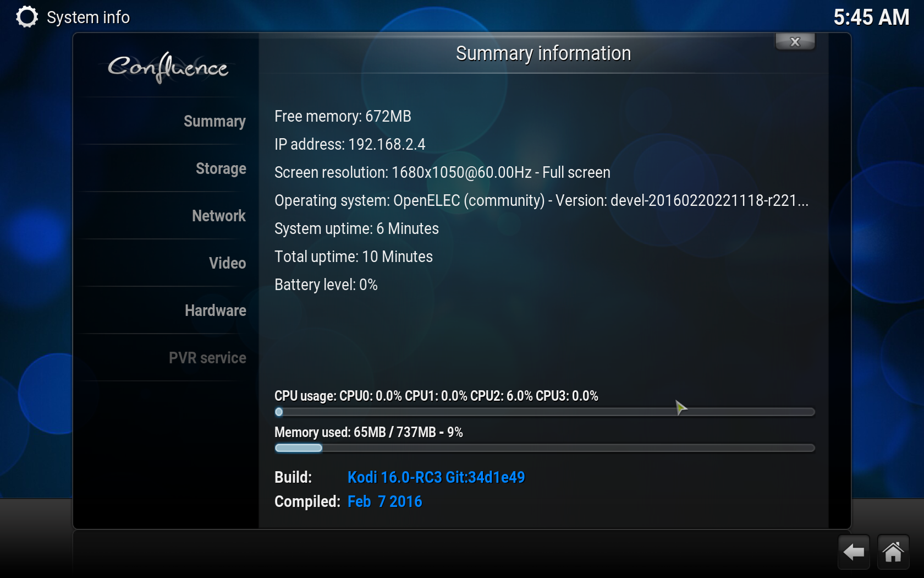Go back using the arrow button
Image resolution: width=924 pixels, height=578 pixels.
click(x=854, y=552)
